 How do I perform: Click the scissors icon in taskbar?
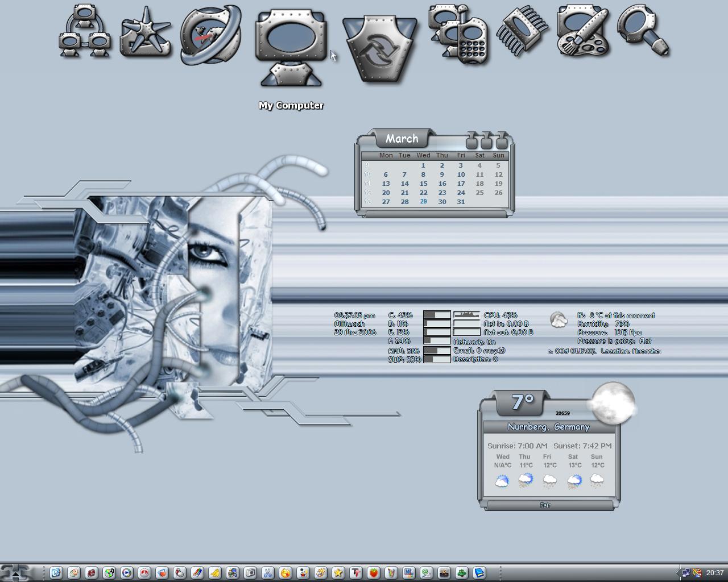point(268,573)
